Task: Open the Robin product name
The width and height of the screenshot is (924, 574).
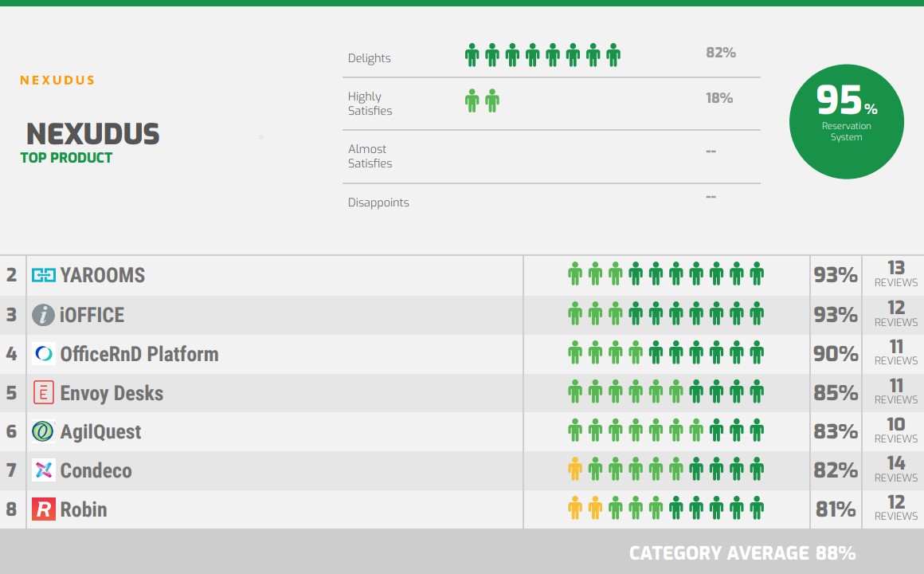Action: [84, 509]
